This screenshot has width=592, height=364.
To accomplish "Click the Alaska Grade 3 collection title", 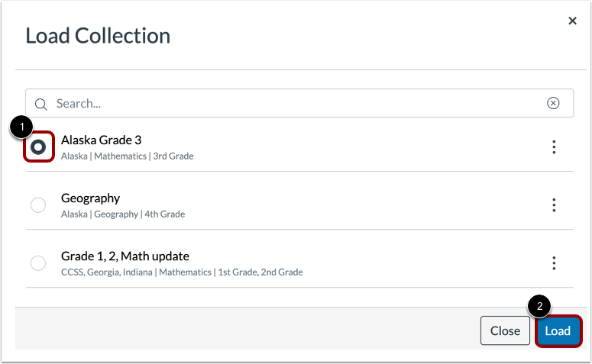I will [101, 140].
